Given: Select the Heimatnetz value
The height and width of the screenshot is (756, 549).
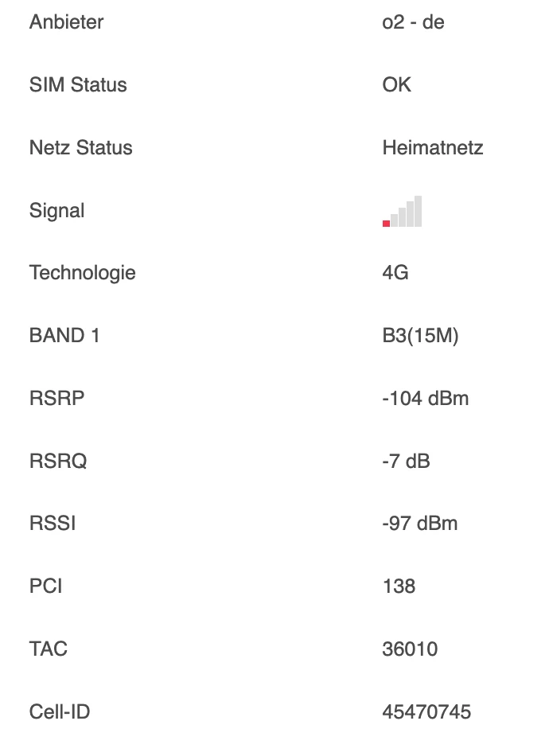Looking at the screenshot, I should click(433, 148).
